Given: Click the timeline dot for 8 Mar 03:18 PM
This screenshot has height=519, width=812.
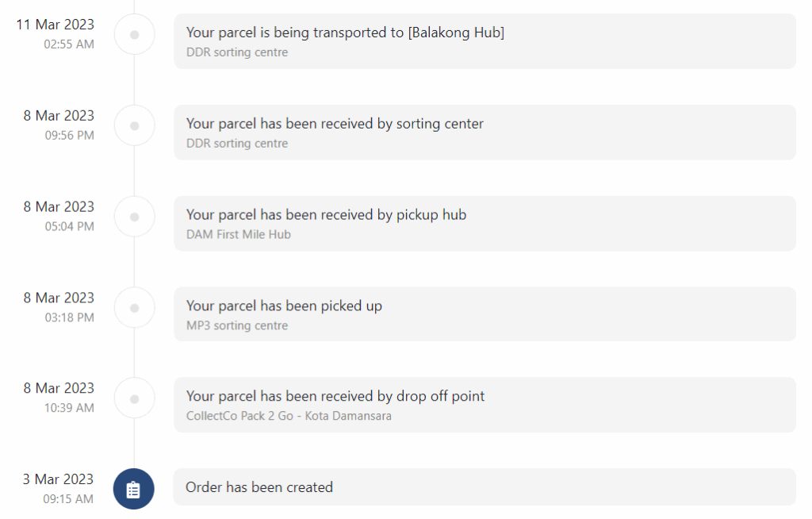Looking at the screenshot, I should pyautogui.click(x=135, y=308).
